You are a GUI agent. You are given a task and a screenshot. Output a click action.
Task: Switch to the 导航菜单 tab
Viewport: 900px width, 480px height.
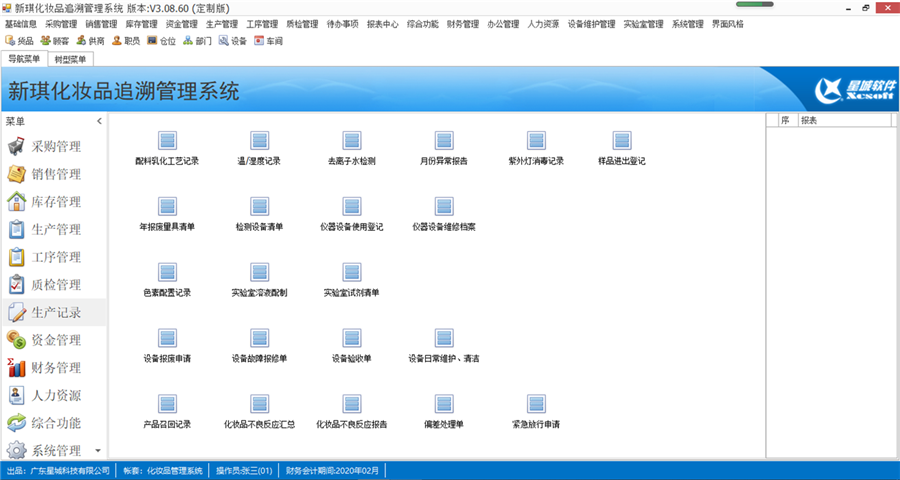[x=24, y=59]
